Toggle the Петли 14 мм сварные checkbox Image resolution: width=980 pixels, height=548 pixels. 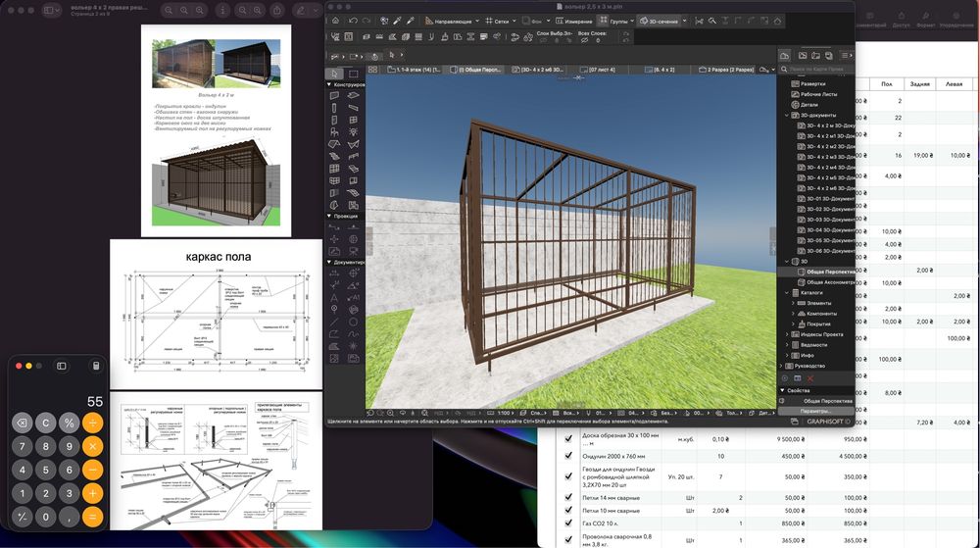coord(568,498)
